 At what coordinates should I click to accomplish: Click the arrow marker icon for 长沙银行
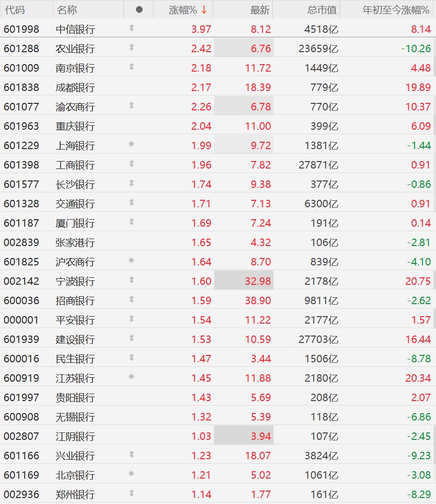(x=132, y=183)
